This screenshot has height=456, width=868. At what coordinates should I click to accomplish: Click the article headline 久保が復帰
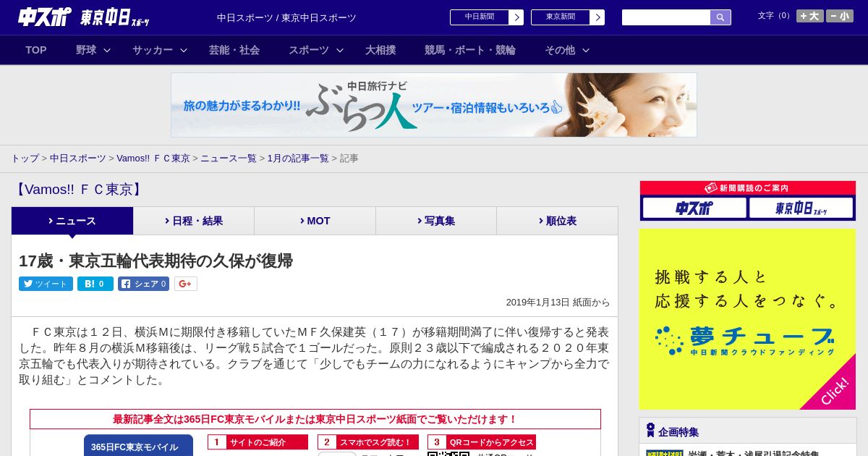(x=156, y=261)
